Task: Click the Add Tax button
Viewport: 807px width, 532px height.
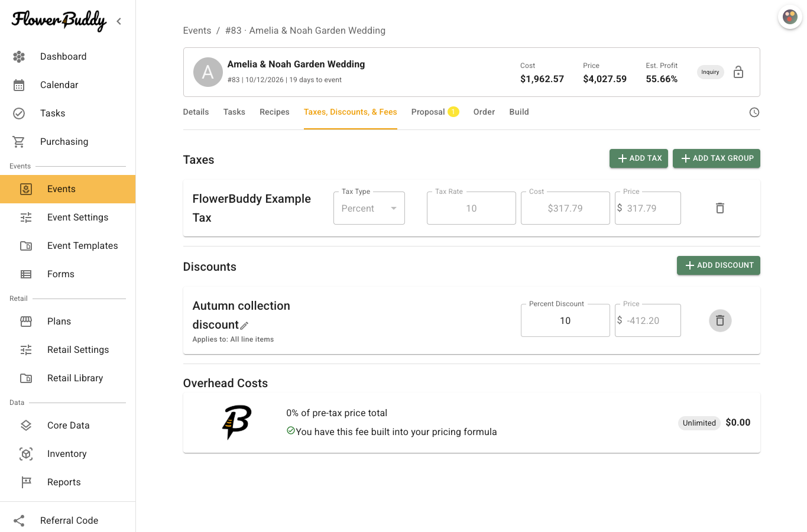Action: pyautogui.click(x=639, y=158)
